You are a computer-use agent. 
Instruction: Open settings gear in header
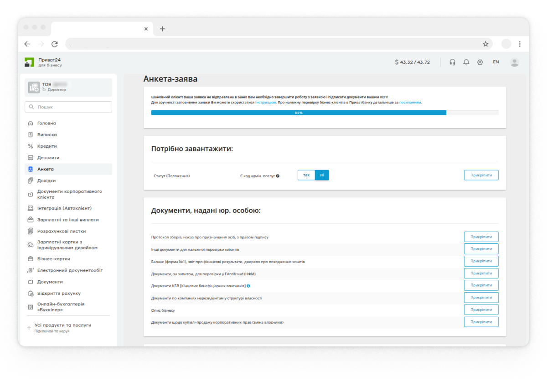pos(480,62)
